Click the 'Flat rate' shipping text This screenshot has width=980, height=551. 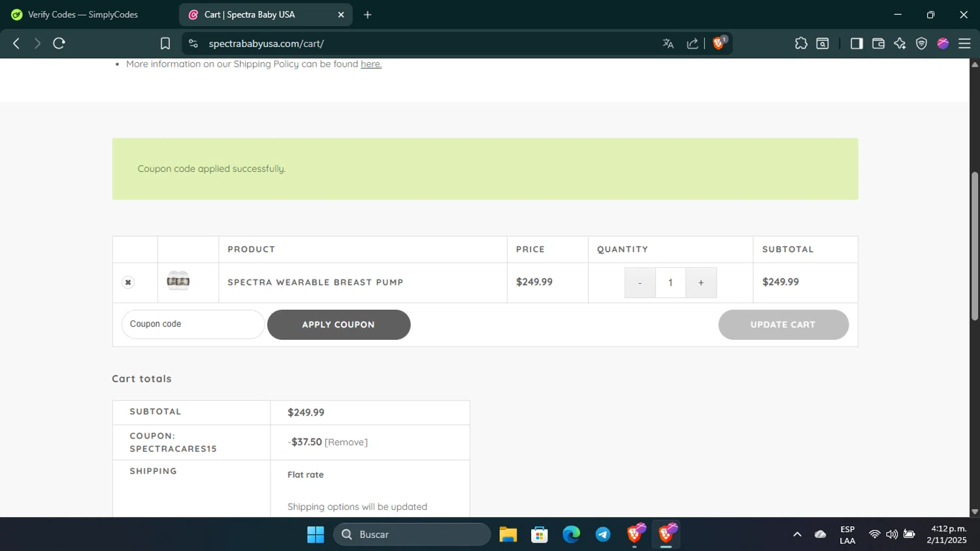pyautogui.click(x=306, y=475)
